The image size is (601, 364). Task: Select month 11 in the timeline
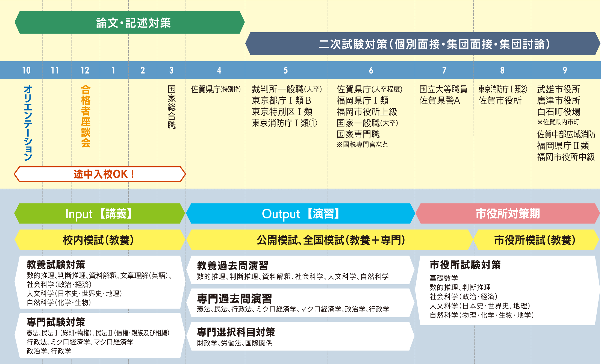(55, 70)
